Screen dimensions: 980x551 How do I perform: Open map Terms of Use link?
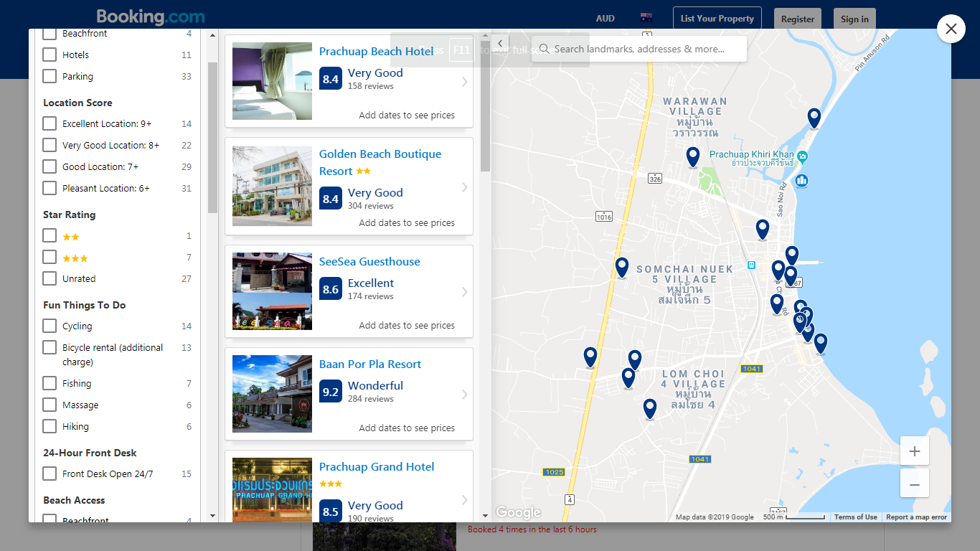coord(855,517)
